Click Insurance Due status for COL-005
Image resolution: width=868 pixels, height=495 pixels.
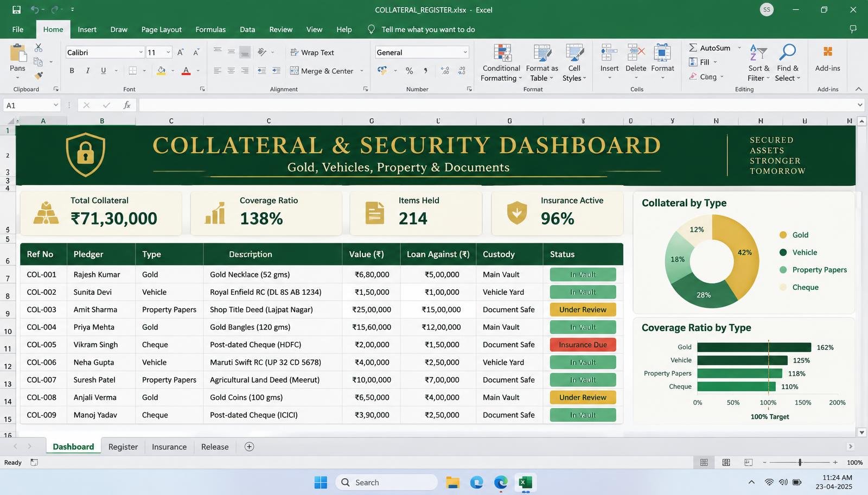pyautogui.click(x=583, y=345)
